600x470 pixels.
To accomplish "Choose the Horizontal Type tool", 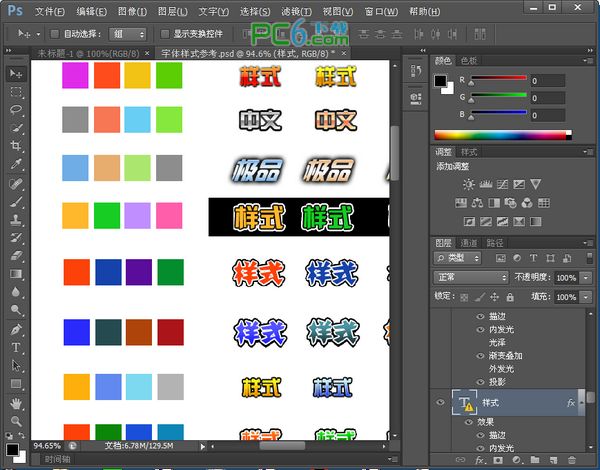I will [x=16, y=347].
